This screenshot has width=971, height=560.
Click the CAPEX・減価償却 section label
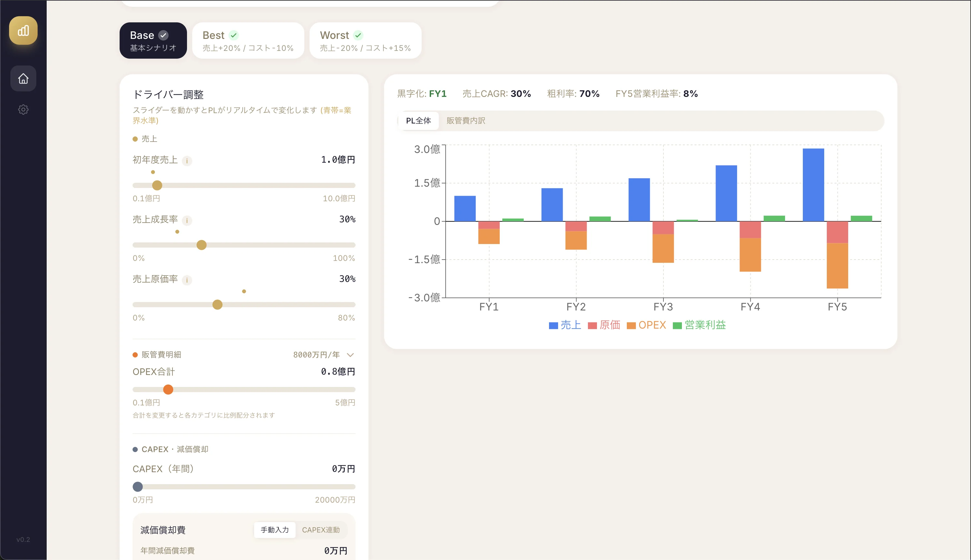tap(175, 449)
